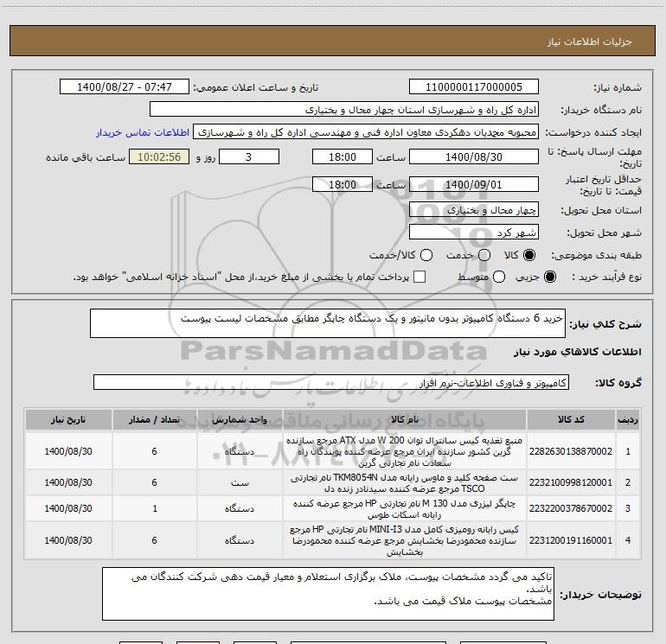The height and width of the screenshot is (644, 666).
Task: Click the TKM8054N keyboard and mouse set name
Action: (405, 483)
